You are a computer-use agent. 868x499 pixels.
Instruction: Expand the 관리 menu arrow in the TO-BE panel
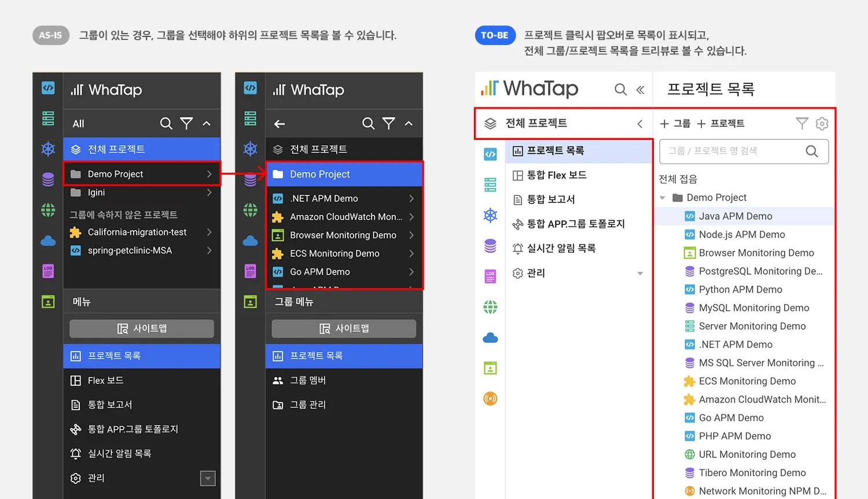tap(640, 273)
